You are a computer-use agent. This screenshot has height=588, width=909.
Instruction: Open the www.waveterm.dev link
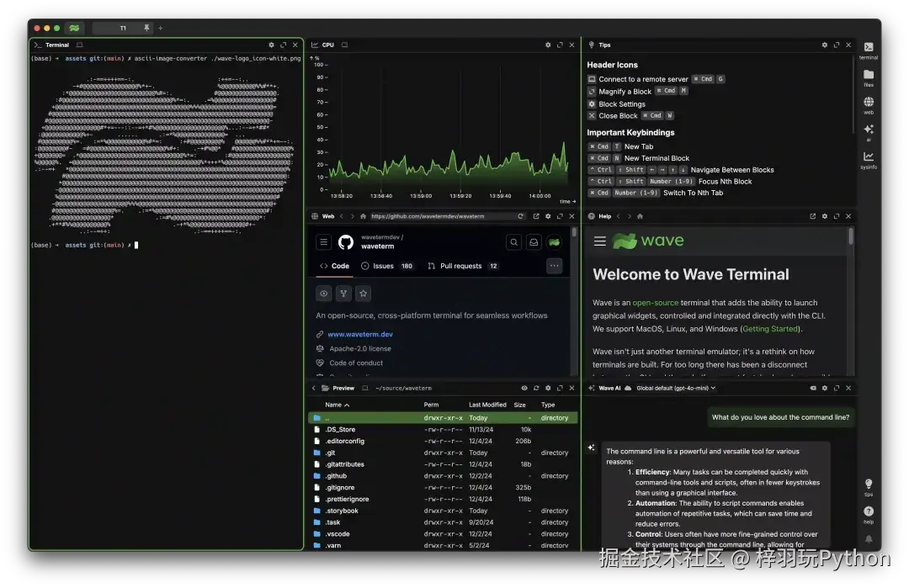tap(360, 334)
